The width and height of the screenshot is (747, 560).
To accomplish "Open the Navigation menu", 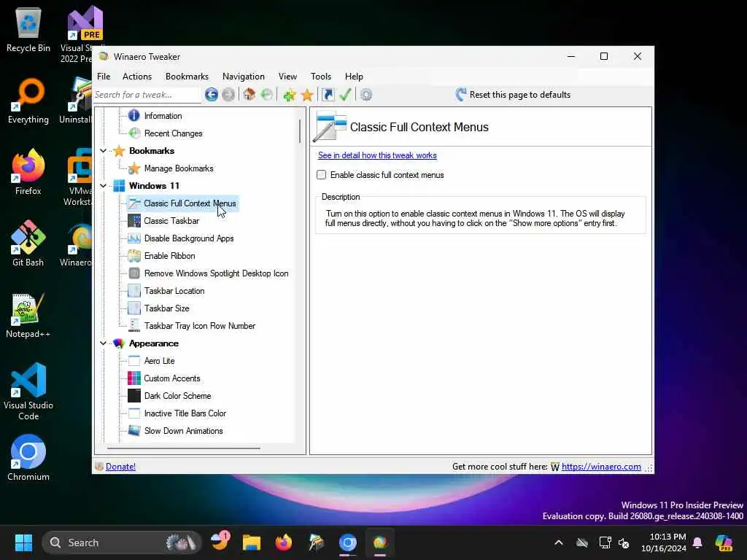I will [x=244, y=76].
